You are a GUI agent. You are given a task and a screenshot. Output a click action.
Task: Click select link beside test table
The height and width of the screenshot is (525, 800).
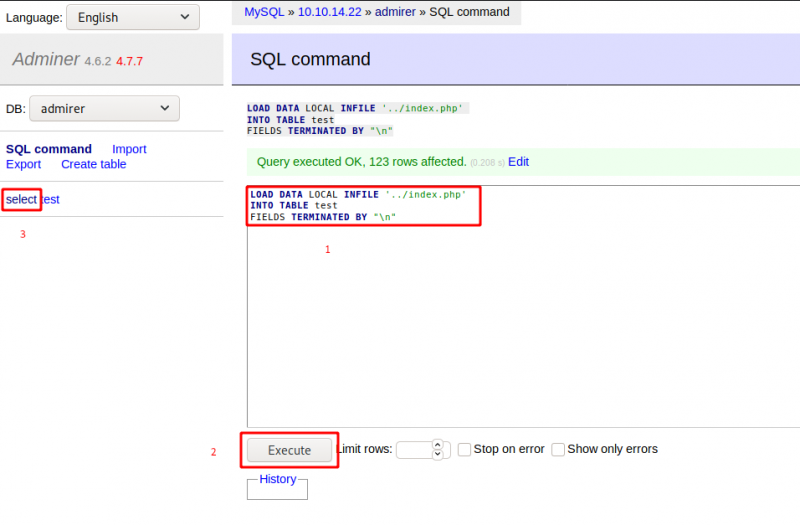[x=21, y=199]
